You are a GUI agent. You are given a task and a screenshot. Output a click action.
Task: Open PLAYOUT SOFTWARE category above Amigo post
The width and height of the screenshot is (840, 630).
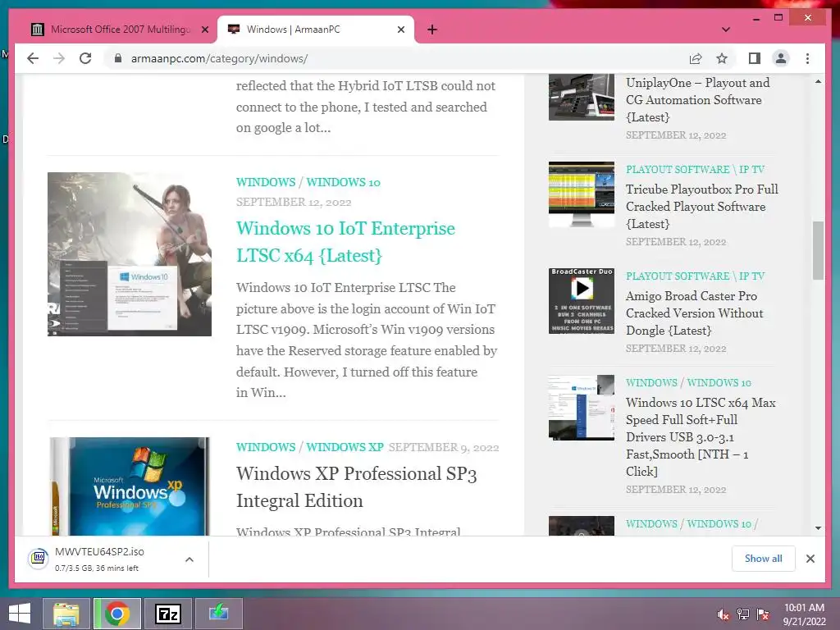pyautogui.click(x=678, y=276)
